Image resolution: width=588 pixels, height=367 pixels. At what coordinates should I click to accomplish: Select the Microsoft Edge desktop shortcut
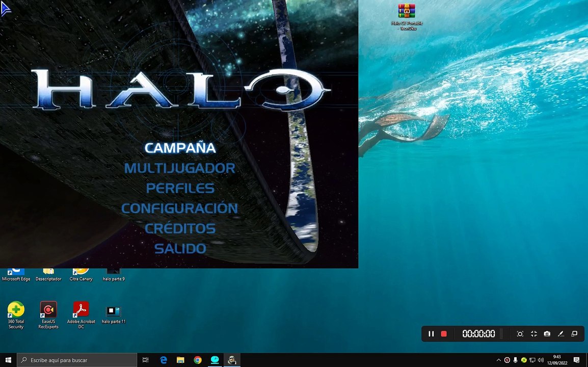(x=16, y=275)
